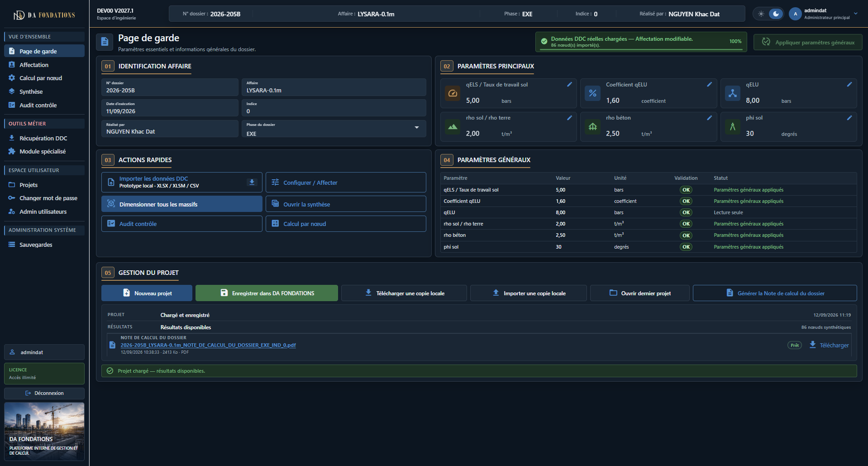Click Générer la Note de calcul du dossier
The height and width of the screenshot is (466, 868).
point(775,293)
